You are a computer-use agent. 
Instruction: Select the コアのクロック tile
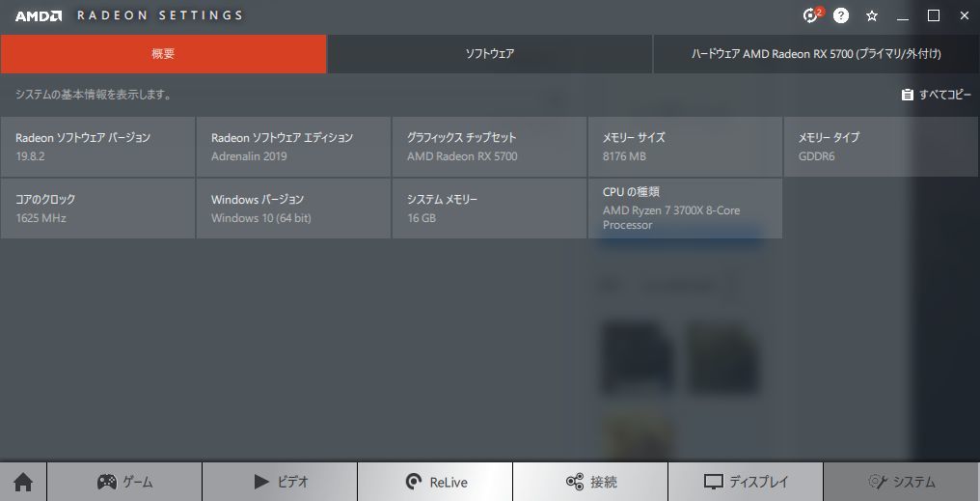tap(97, 209)
